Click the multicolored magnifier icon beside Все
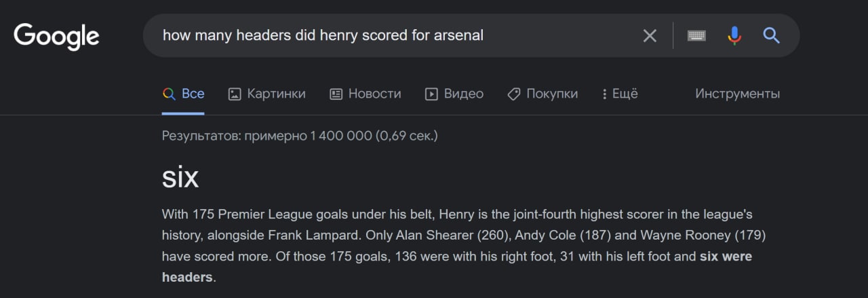The height and width of the screenshot is (298, 868). tap(169, 94)
